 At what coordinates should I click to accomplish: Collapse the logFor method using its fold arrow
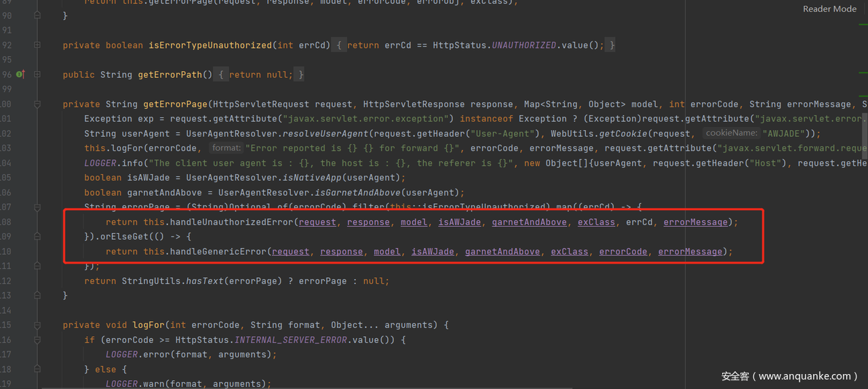click(37, 325)
